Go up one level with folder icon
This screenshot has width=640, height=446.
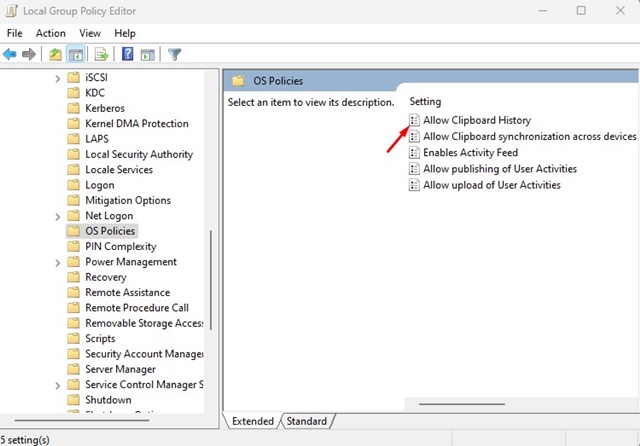click(x=55, y=54)
